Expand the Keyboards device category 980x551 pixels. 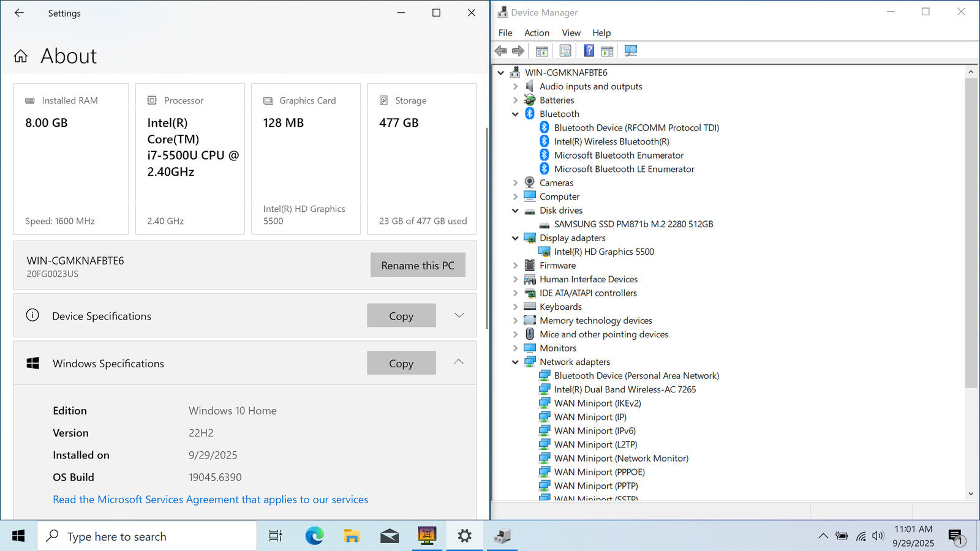pos(515,307)
